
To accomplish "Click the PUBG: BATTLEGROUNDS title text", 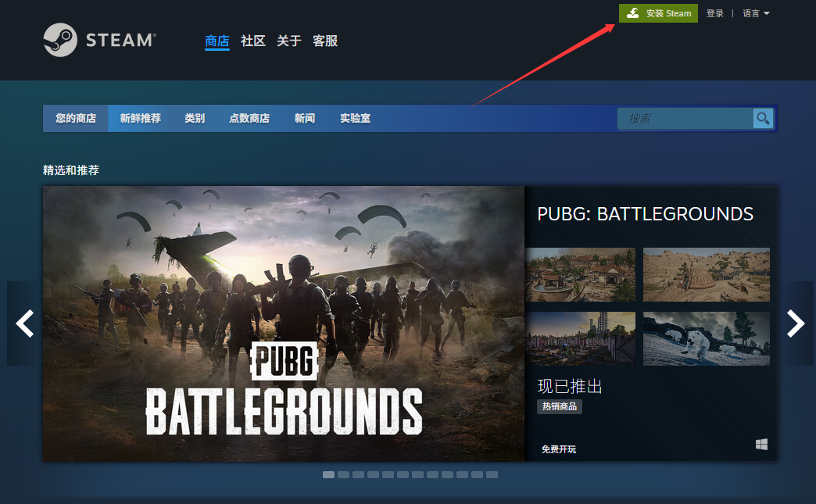I will [646, 214].
